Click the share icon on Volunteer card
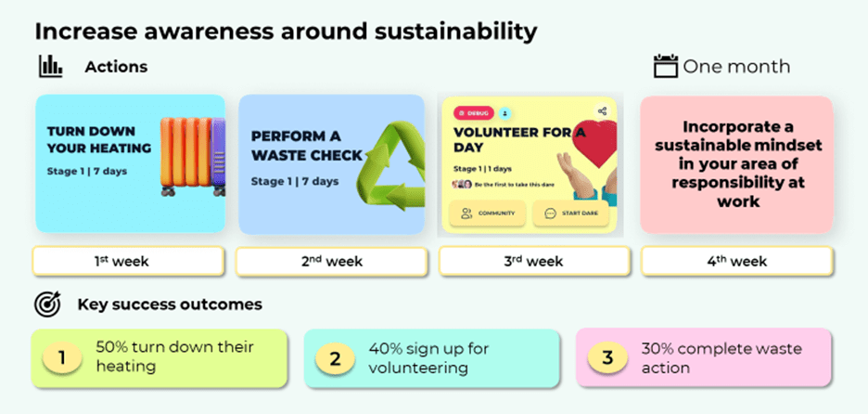The height and width of the screenshot is (414, 868). pos(602,110)
